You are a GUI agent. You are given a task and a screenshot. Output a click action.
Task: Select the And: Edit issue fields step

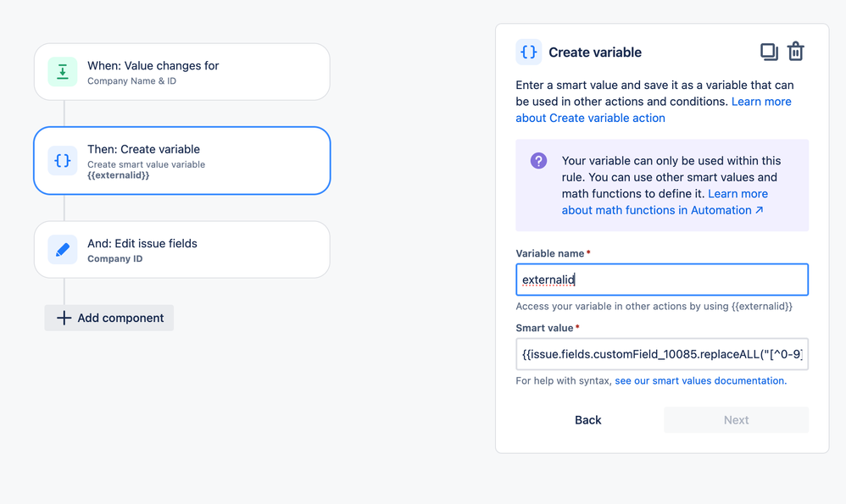coord(181,250)
